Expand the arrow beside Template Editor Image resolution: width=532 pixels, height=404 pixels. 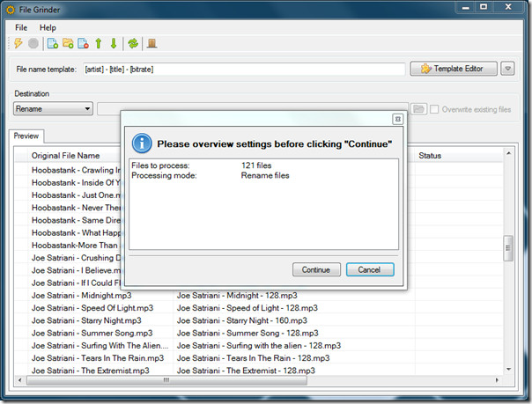click(x=507, y=69)
